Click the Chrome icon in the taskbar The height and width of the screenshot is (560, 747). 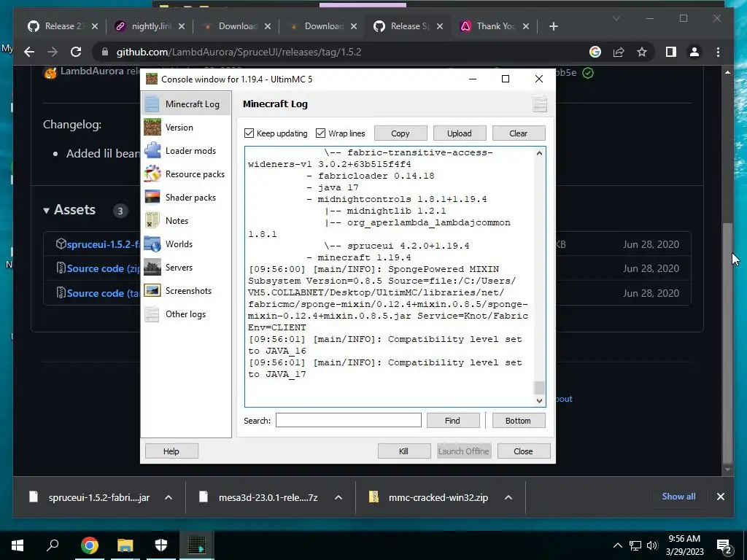pos(89,545)
